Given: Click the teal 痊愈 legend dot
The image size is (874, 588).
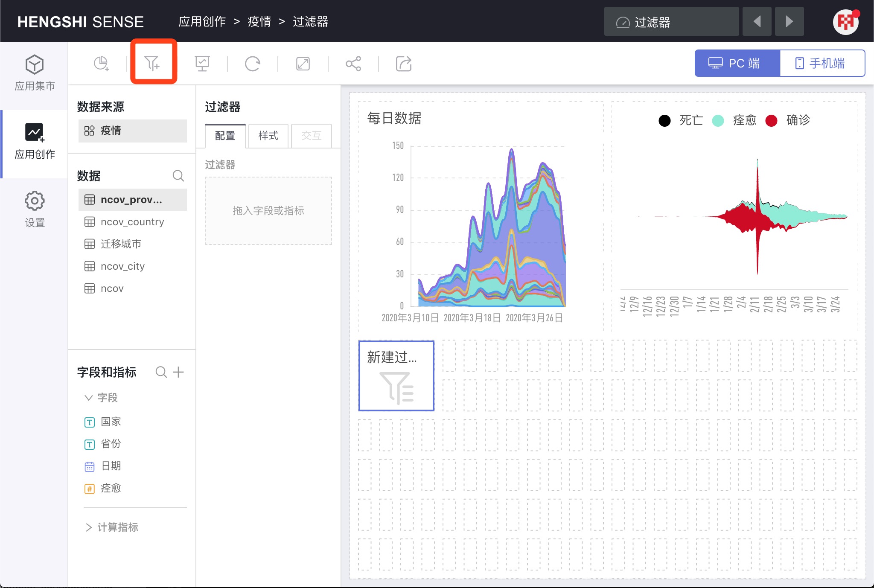Looking at the screenshot, I should [x=718, y=121].
